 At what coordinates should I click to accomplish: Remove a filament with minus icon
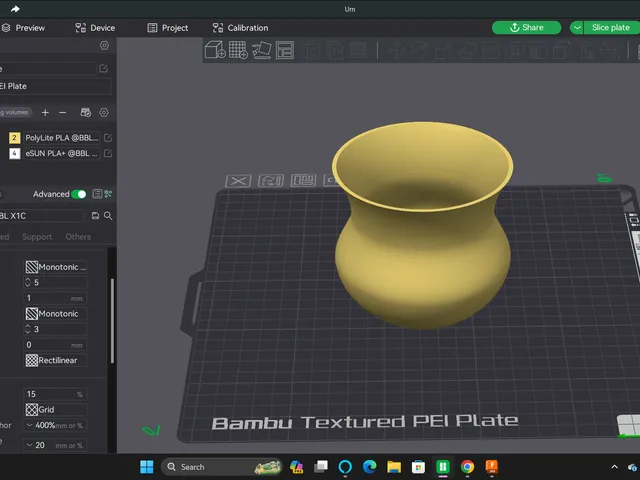[62, 112]
